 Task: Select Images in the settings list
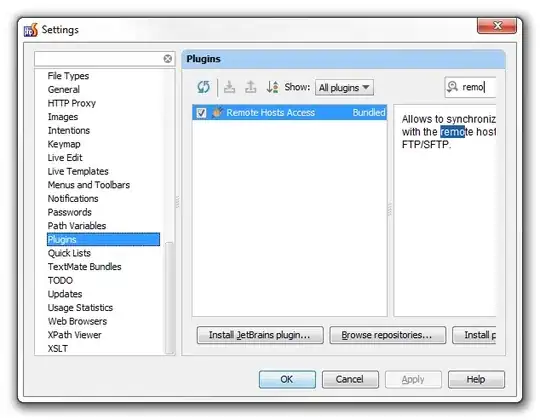[63, 117]
